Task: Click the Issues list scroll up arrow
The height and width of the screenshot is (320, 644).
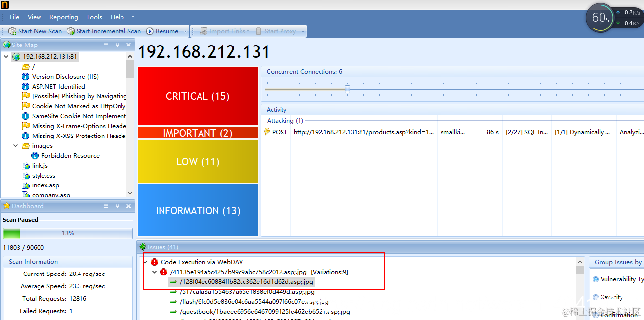Action: click(580, 261)
